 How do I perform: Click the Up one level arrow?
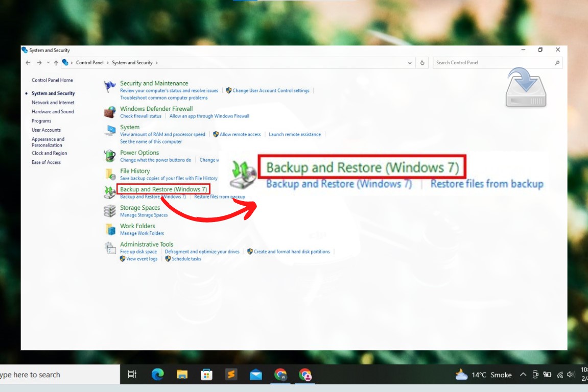point(56,63)
